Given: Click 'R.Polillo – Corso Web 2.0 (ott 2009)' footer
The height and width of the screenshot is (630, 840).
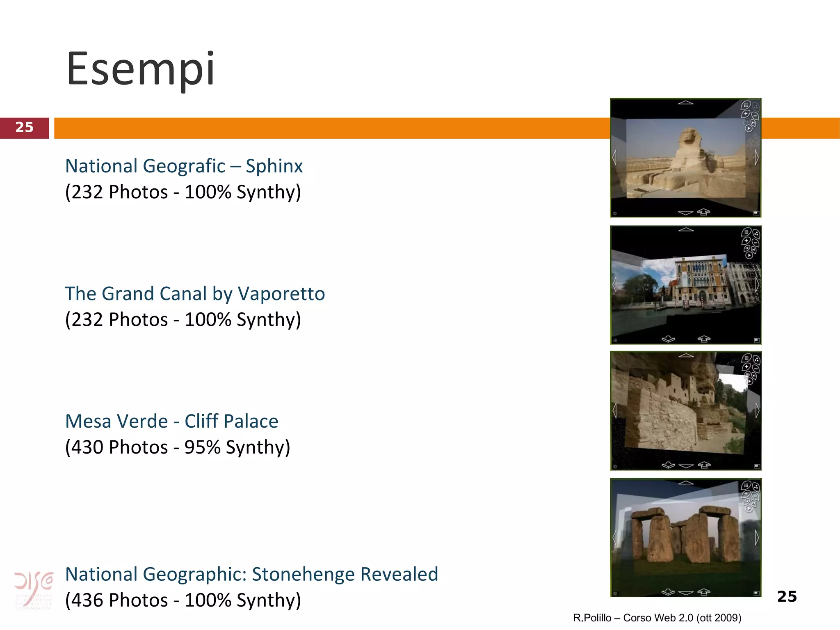Looking at the screenshot, I should point(657,618).
